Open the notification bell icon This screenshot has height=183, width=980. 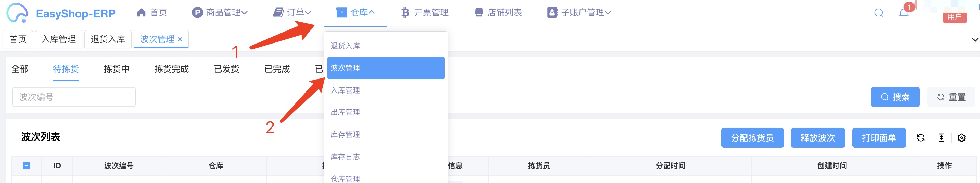click(904, 13)
